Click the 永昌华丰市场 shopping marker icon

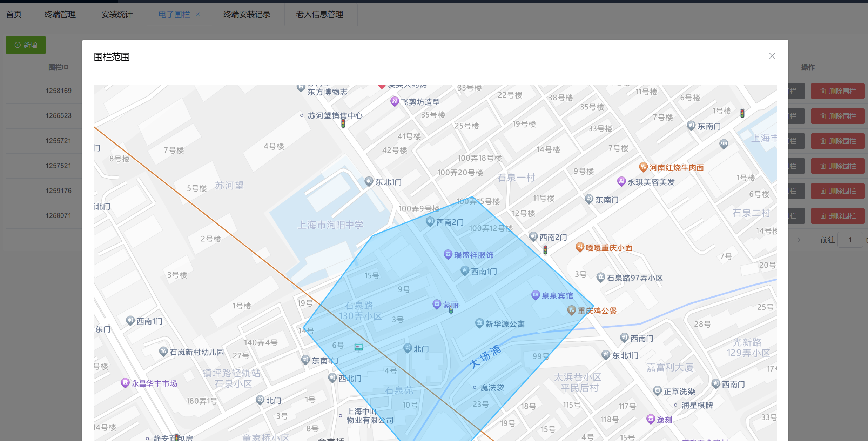coord(125,383)
